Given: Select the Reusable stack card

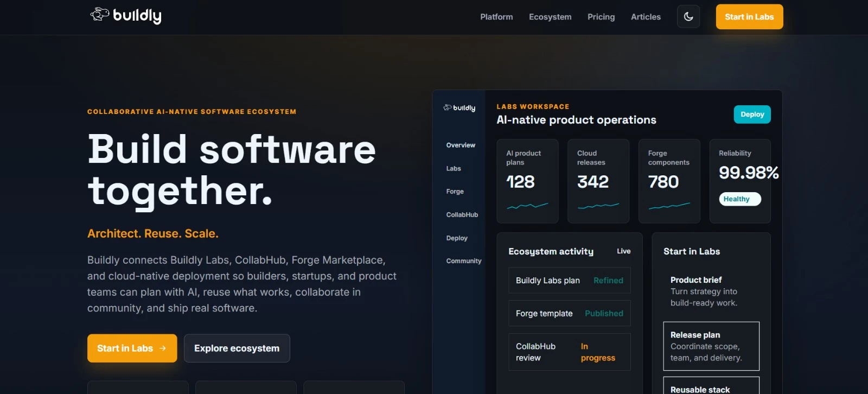Looking at the screenshot, I should [x=711, y=386].
